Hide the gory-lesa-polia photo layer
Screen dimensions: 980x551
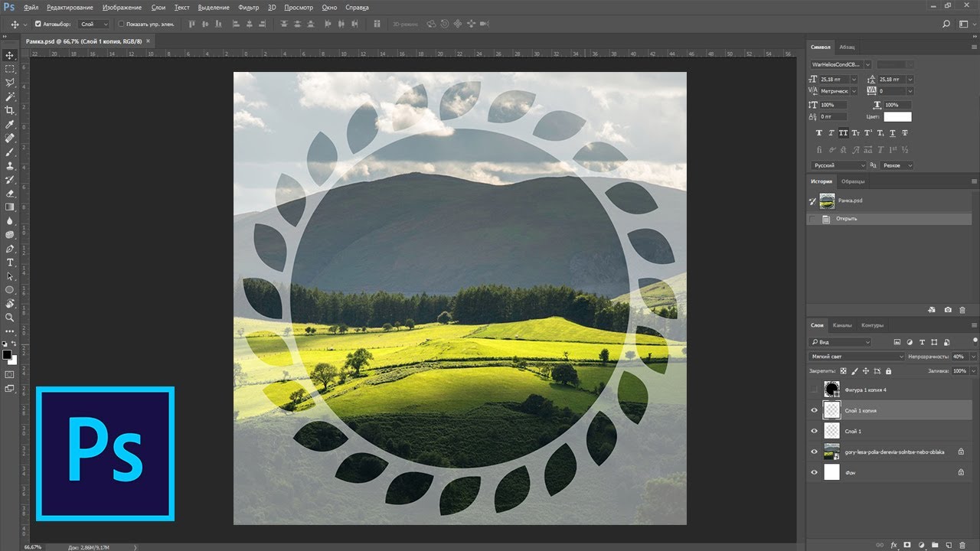point(814,452)
